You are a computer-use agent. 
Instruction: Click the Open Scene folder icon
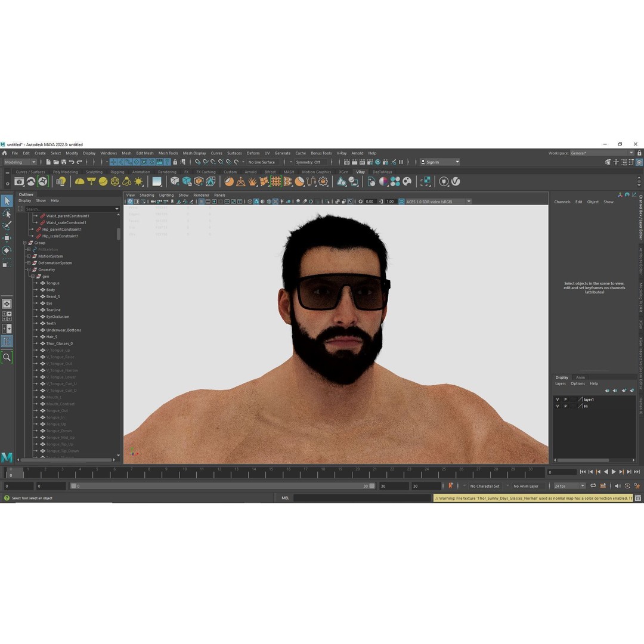click(56, 162)
